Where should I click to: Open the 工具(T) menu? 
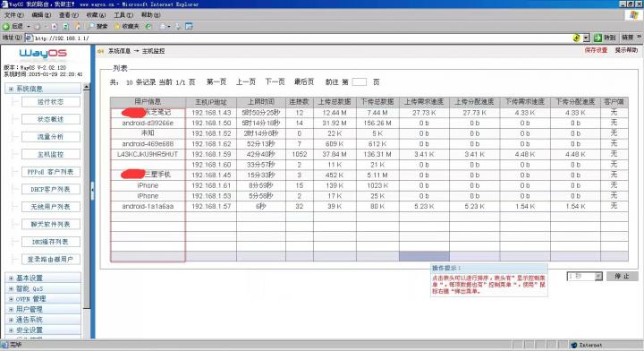(123, 15)
